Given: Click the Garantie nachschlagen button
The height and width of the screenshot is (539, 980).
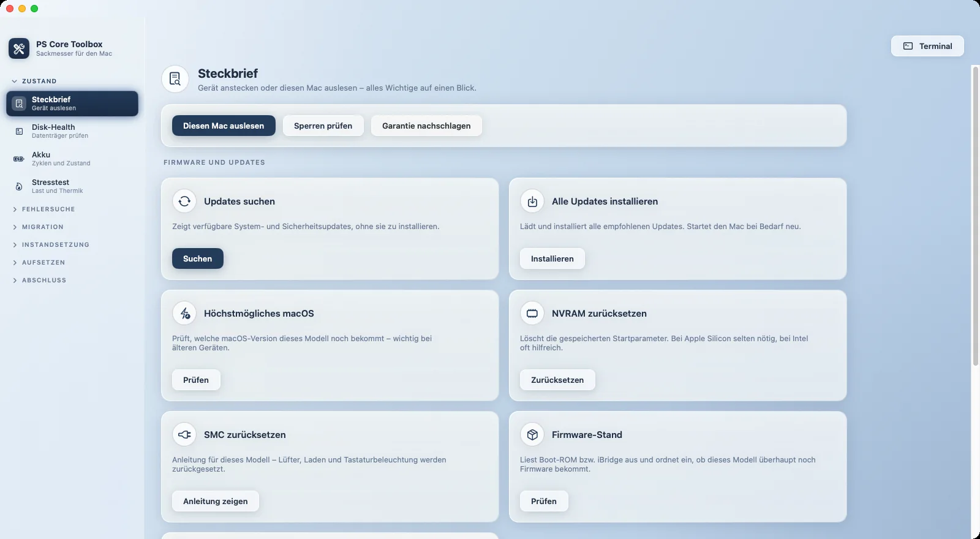Looking at the screenshot, I should pos(426,126).
